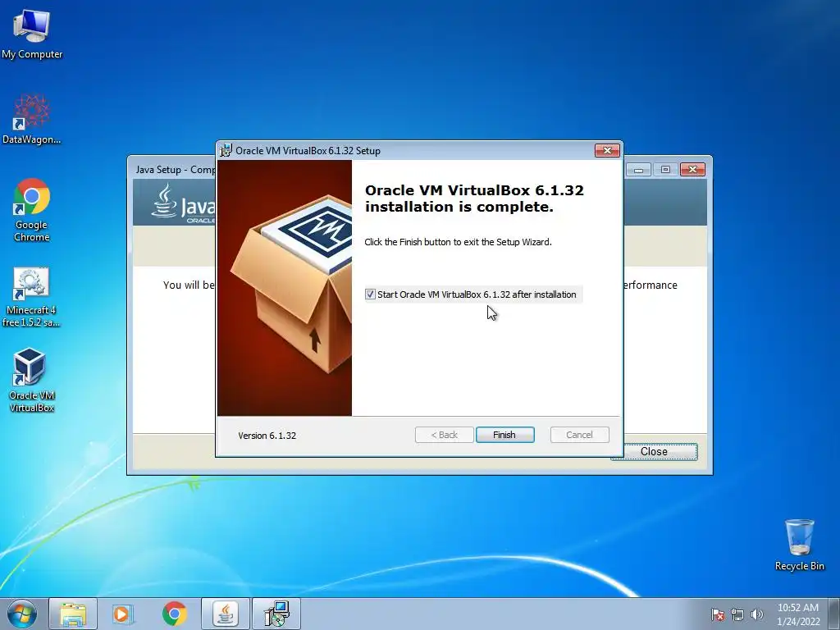
Task: Click the Close button in Java Setup
Action: (x=654, y=452)
